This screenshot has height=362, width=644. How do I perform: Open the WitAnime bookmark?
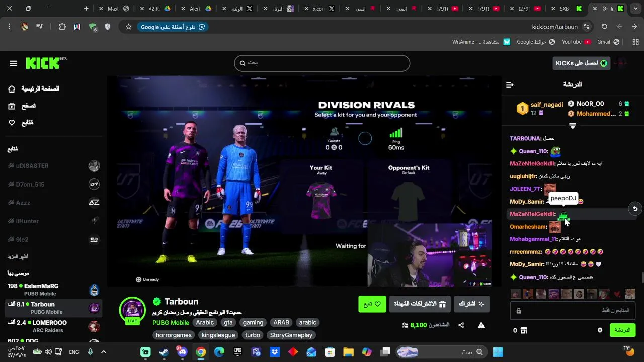tap(481, 42)
